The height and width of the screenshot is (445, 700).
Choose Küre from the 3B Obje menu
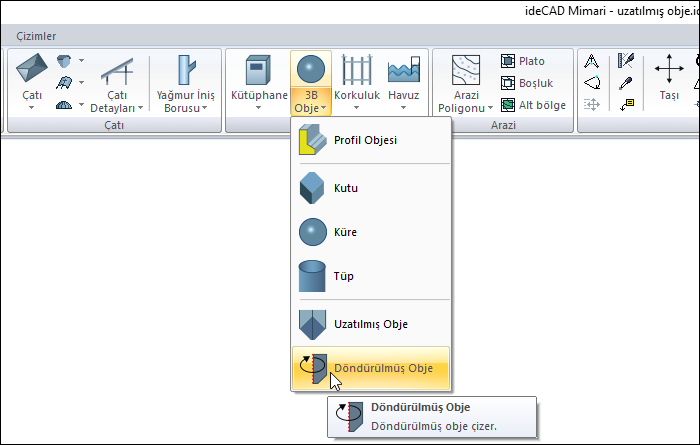coord(371,232)
